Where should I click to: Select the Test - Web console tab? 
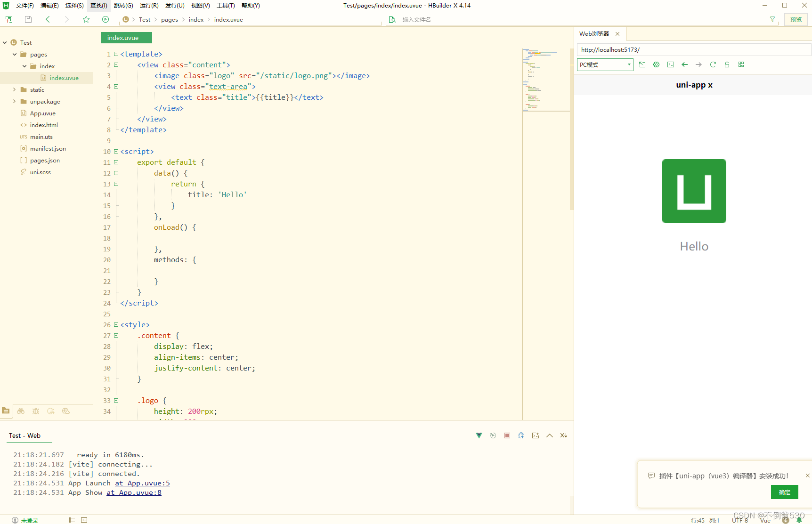point(25,435)
